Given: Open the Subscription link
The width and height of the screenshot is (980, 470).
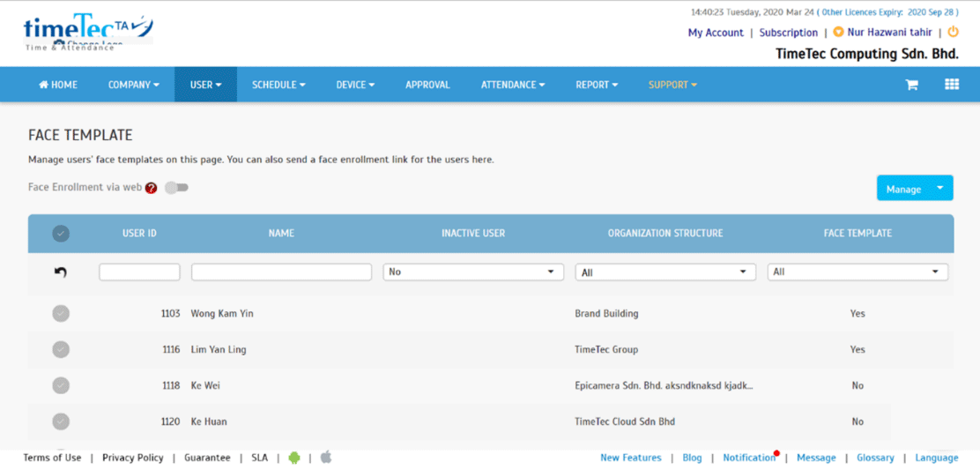Looking at the screenshot, I should coord(788,33).
